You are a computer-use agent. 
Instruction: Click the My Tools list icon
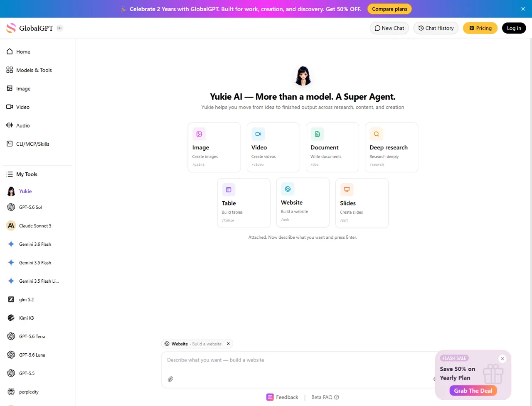pyautogui.click(x=10, y=174)
